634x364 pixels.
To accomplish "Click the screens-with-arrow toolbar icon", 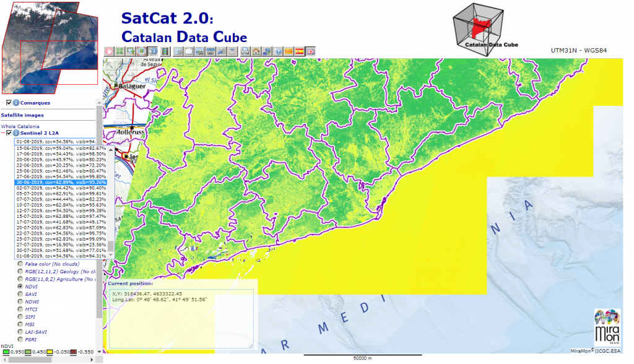I will point(267,51).
